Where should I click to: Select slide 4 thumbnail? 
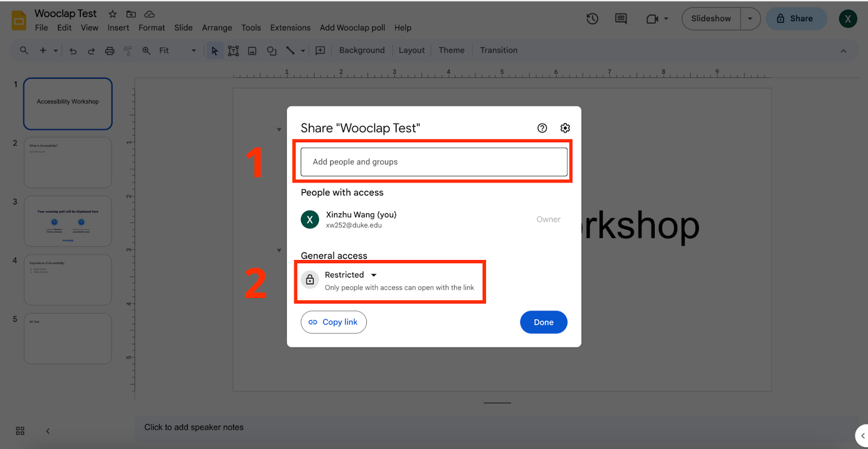tap(68, 280)
